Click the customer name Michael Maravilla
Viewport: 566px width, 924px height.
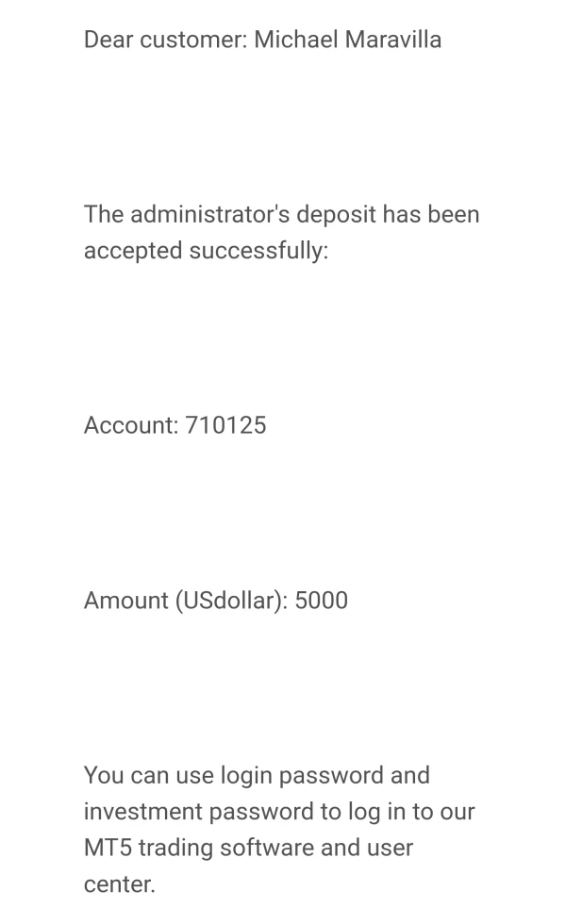[347, 40]
